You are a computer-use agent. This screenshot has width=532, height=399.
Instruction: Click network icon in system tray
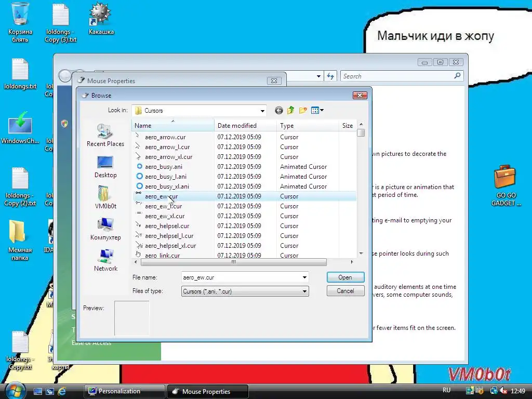(494, 391)
